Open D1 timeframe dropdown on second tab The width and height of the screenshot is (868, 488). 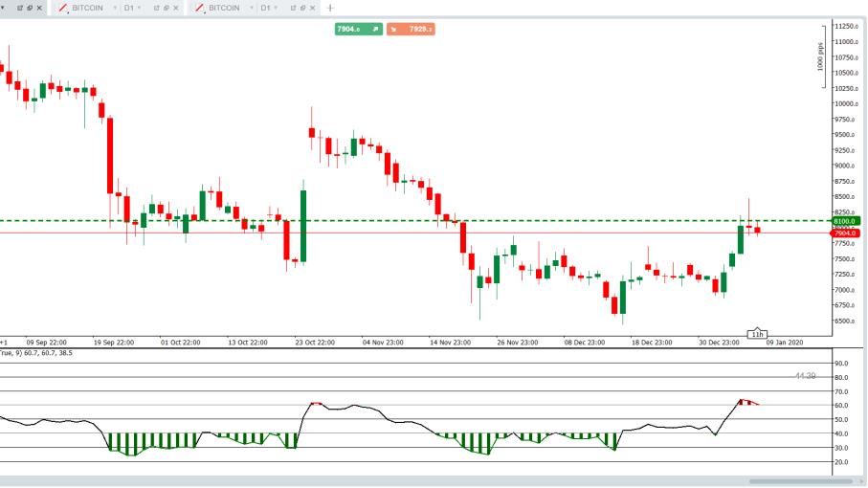pos(140,8)
